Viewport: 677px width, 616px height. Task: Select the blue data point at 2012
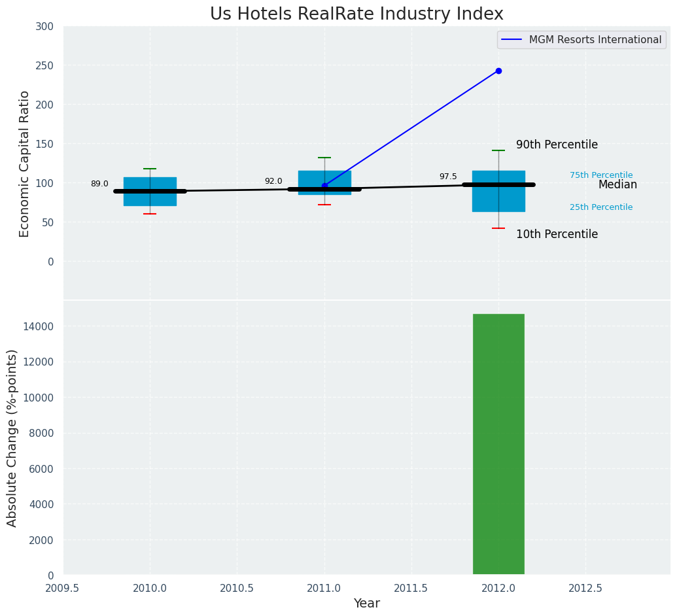(498, 71)
